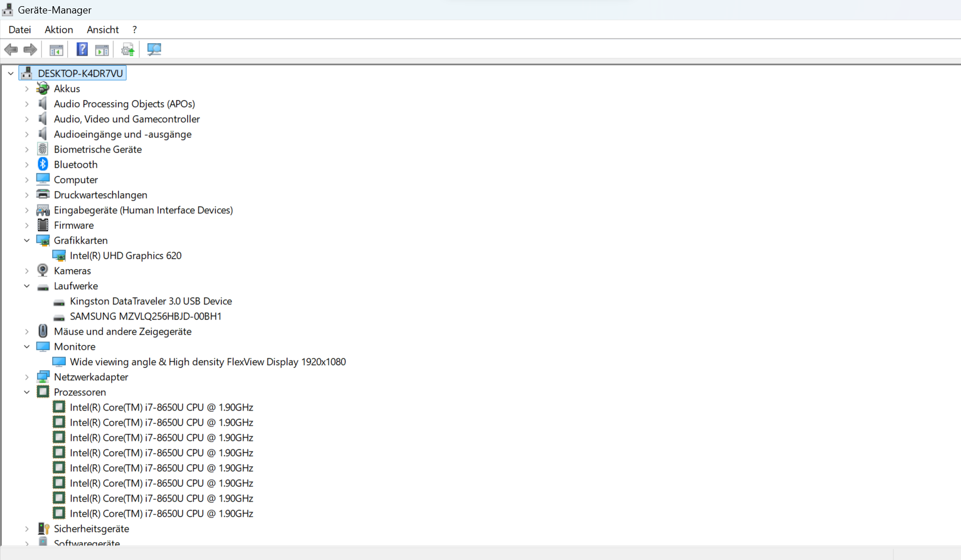Image resolution: width=961 pixels, height=560 pixels.
Task: Click the Grafikkarten display adapter icon
Action: pyautogui.click(x=43, y=240)
